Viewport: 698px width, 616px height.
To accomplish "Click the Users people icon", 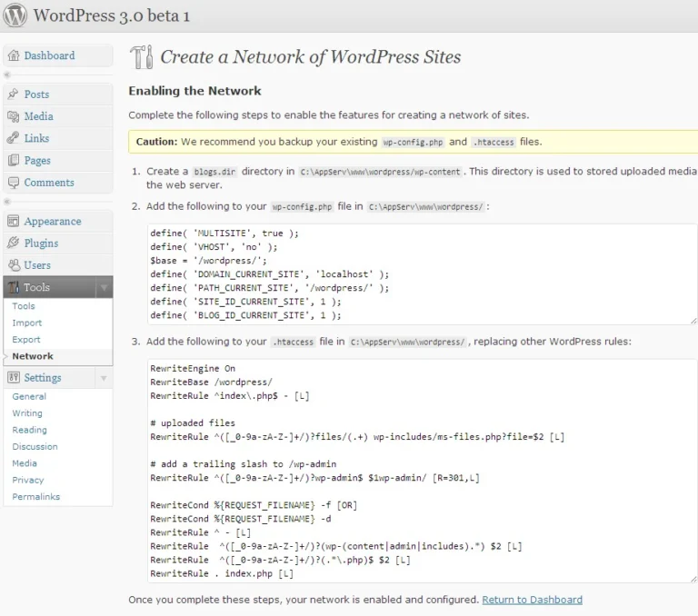I will (15, 264).
